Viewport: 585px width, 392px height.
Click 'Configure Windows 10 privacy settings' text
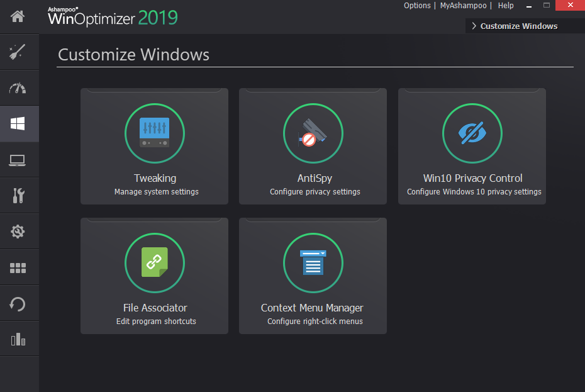[x=474, y=191]
